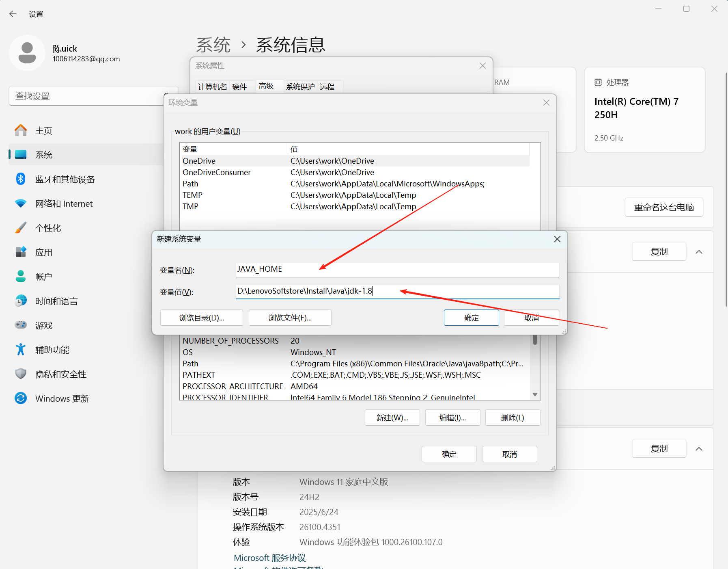Screen dimensions: 728x569
Task: Select the 游戏 sidebar entry
Action: [44, 325]
